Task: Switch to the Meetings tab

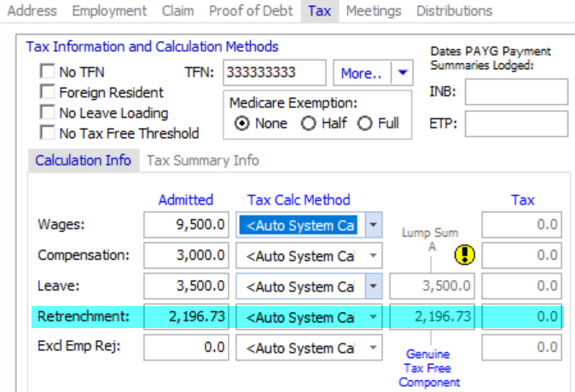Action: tap(375, 11)
